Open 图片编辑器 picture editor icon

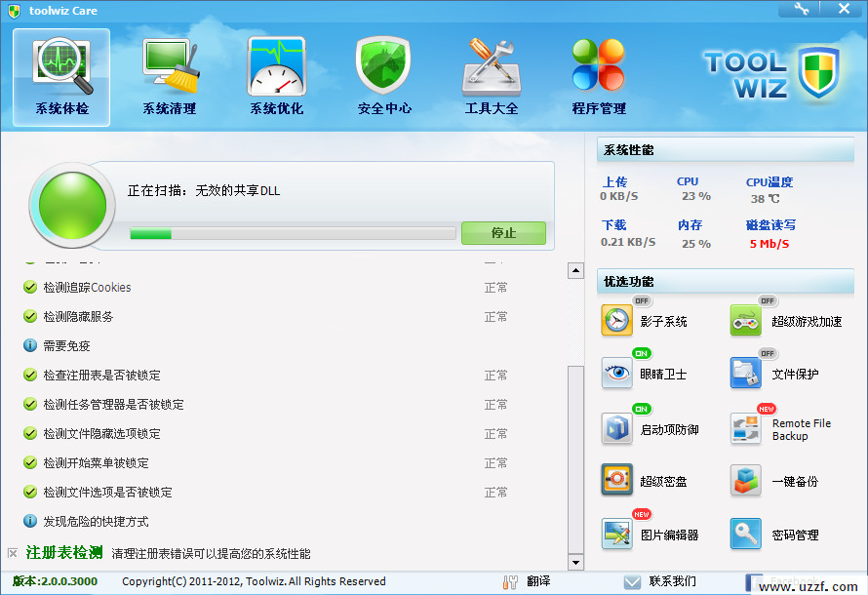click(x=616, y=535)
